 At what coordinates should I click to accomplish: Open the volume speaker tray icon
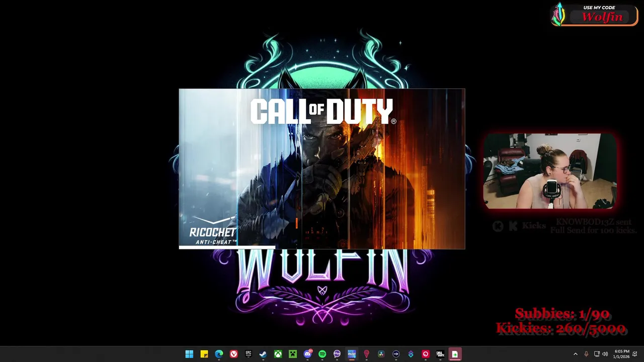coord(605,354)
